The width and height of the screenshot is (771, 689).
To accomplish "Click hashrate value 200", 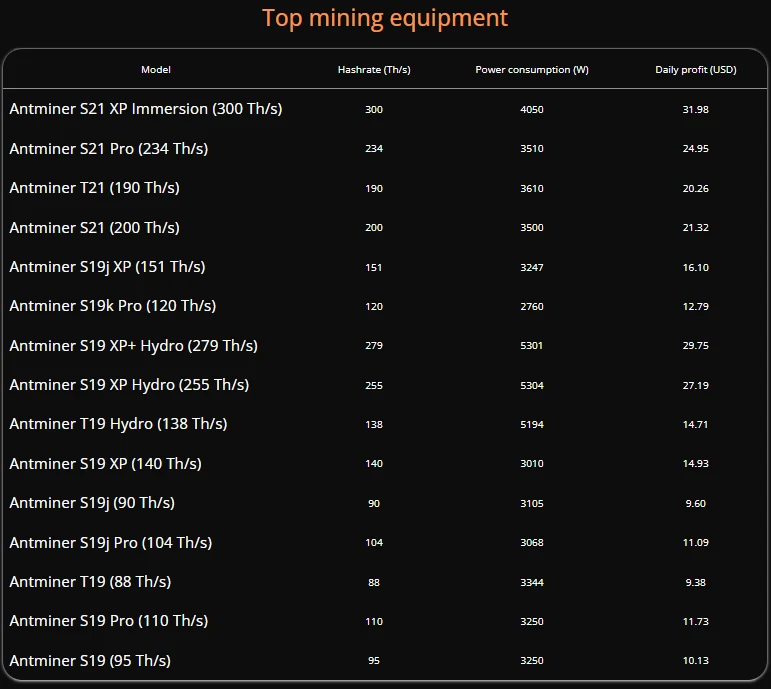I will [x=374, y=228].
